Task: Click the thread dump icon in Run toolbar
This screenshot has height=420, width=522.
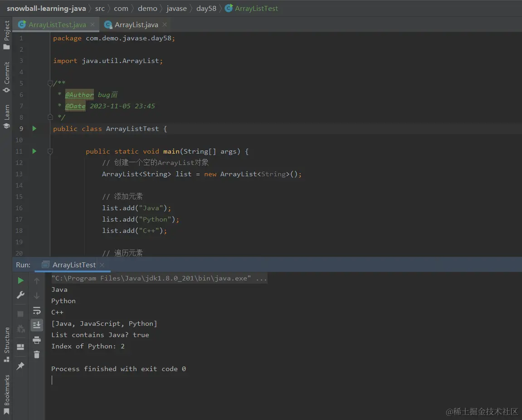Action: [20, 329]
